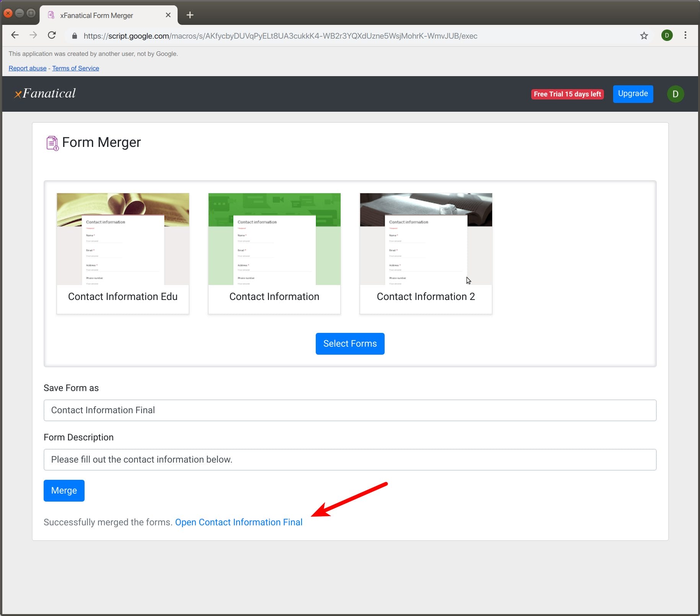Select the Contact Information Edu form thumbnail
This screenshot has width=700, height=616.
pyautogui.click(x=122, y=253)
